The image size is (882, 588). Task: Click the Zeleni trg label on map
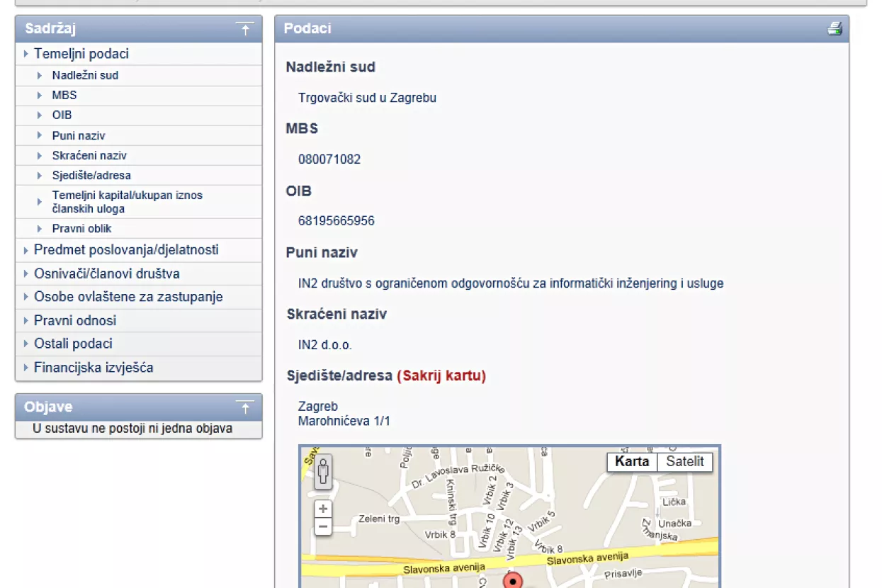pos(379,519)
